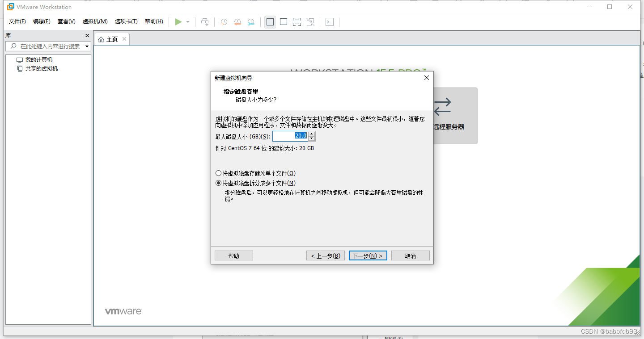Click the home icon on the 主页 tab
Screen dimensions: 644x339
click(101, 39)
